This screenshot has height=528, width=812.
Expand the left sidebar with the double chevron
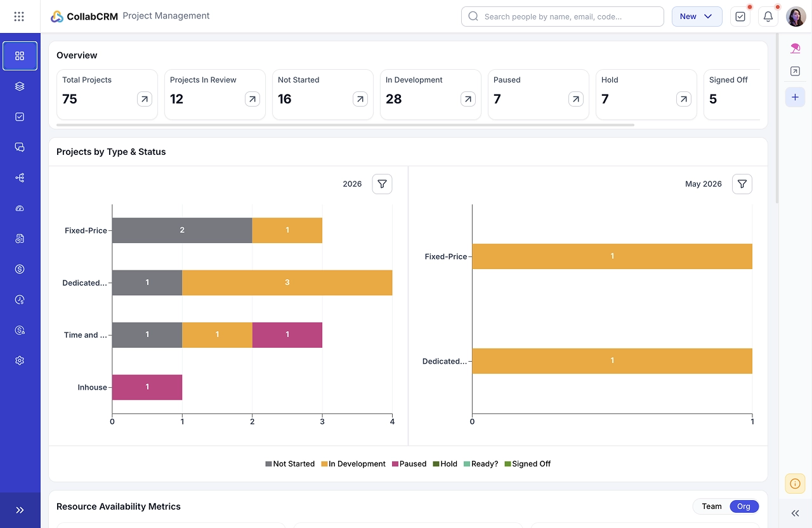coord(20,510)
